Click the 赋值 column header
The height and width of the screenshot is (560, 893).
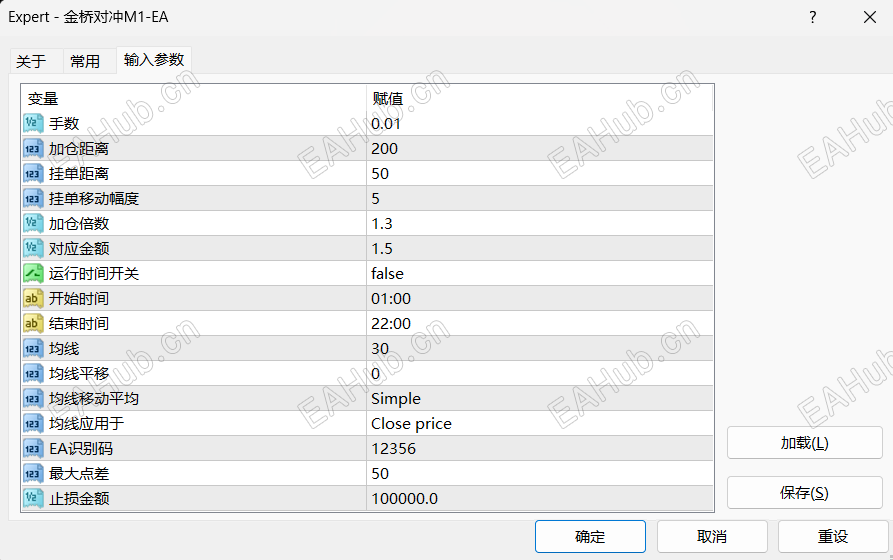pyautogui.click(x=539, y=99)
